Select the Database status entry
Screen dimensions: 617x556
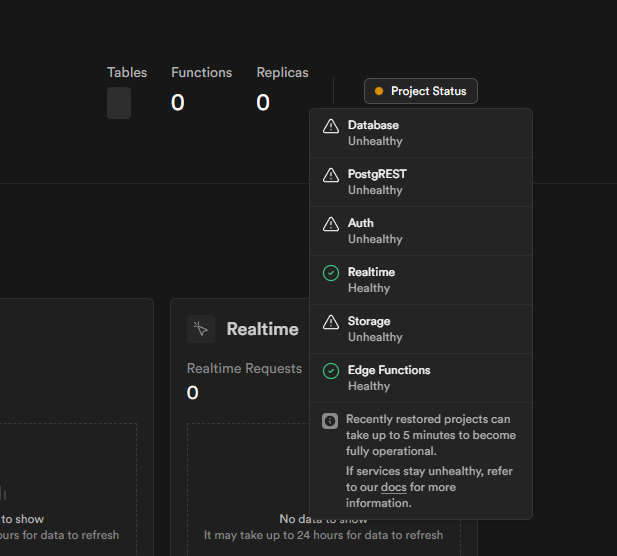(x=420, y=133)
